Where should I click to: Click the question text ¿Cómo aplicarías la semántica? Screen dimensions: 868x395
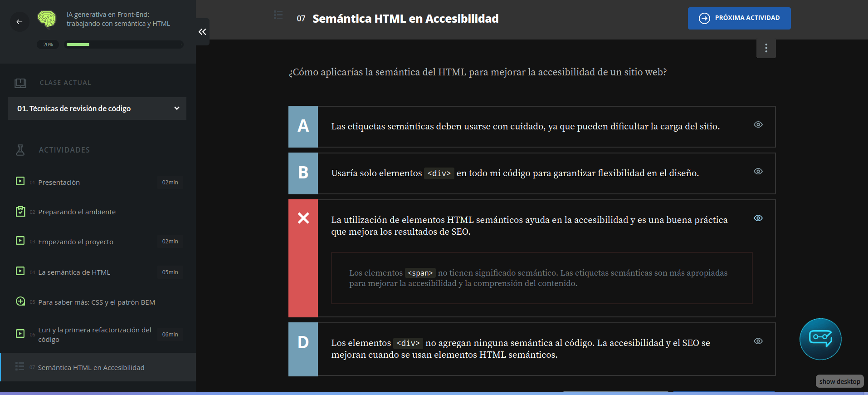478,72
